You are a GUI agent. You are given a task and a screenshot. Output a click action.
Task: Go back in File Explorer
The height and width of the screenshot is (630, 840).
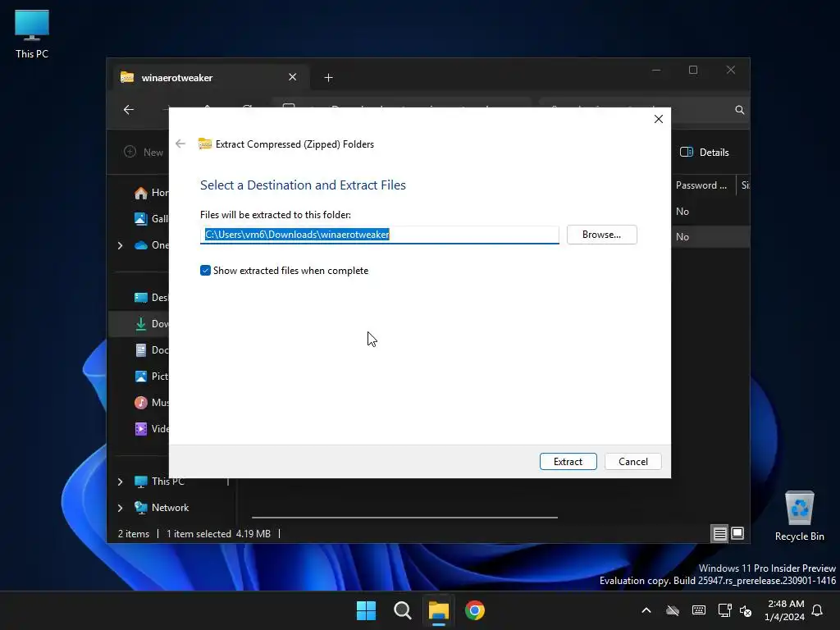point(129,110)
